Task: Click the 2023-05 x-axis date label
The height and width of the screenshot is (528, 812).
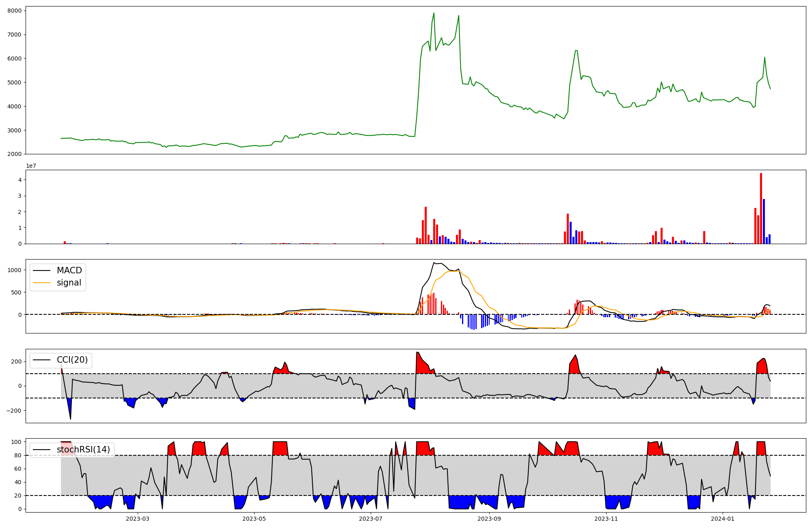Action: 254,519
